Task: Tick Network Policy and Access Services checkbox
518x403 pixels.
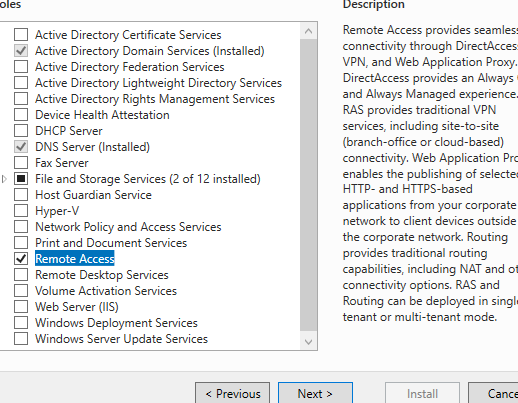Action: (21, 227)
